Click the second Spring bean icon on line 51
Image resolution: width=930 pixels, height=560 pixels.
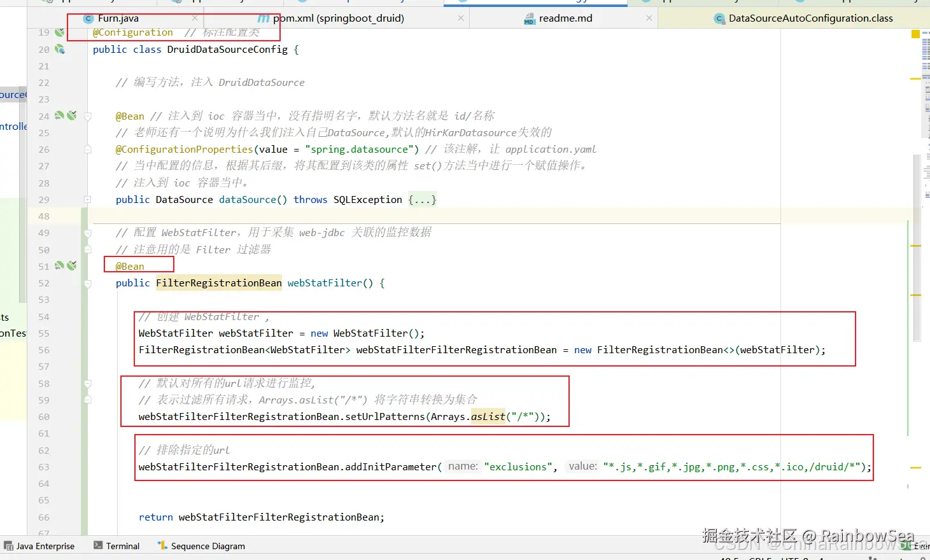pyautogui.click(x=71, y=265)
